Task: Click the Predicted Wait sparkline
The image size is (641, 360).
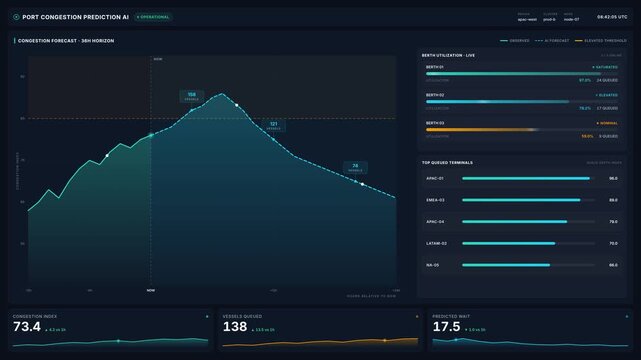Action: pyautogui.click(x=531, y=342)
